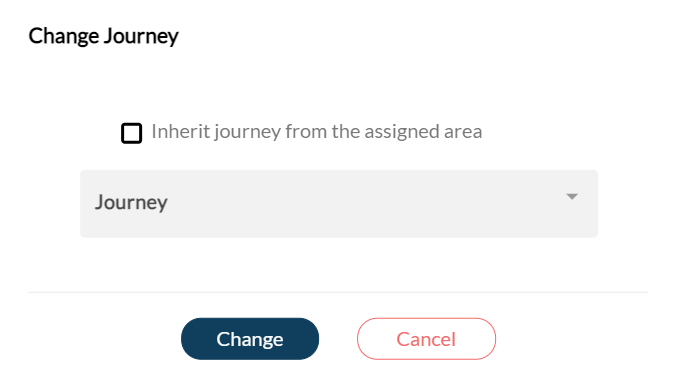680x378 pixels.
Task: Click the small gray caret icon in Journey field
Action: [572, 197]
